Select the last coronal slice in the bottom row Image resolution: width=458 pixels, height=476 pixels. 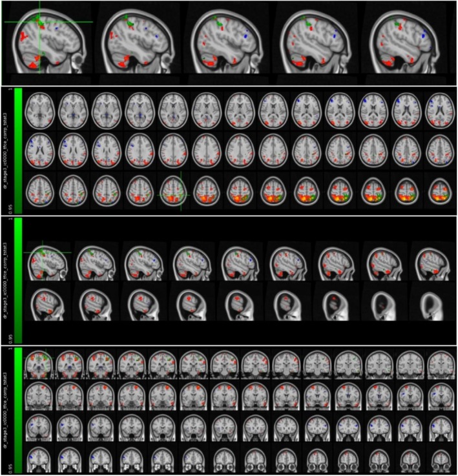441,459
